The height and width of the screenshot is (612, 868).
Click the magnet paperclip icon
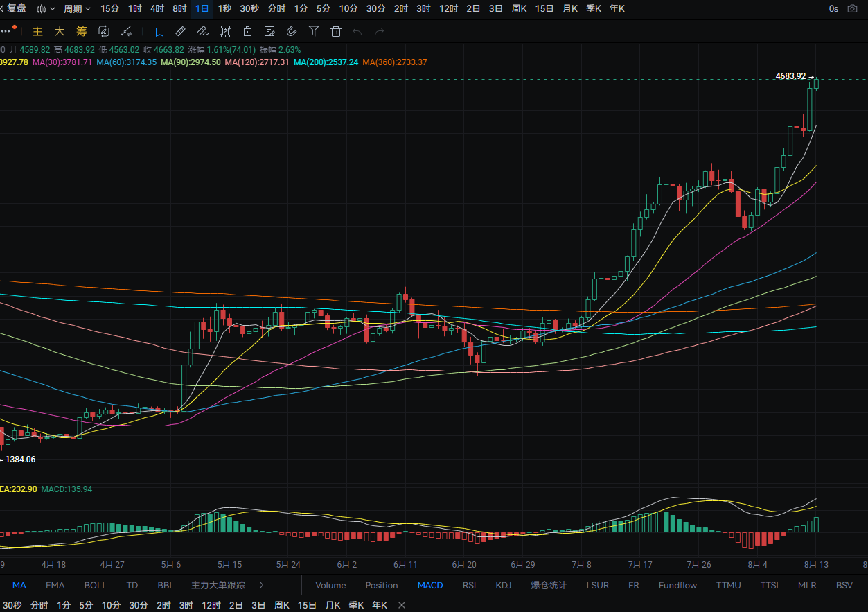pyautogui.click(x=292, y=31)
